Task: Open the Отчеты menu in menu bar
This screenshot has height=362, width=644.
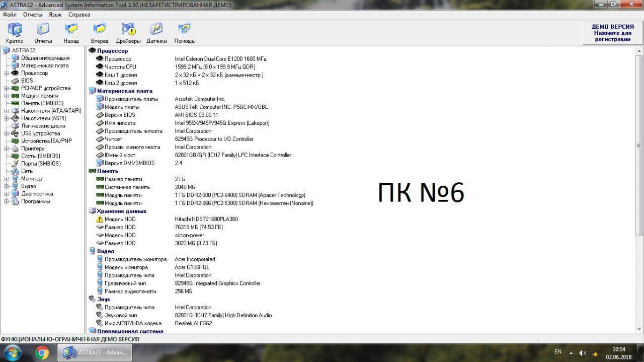Action: coord(33,15)
